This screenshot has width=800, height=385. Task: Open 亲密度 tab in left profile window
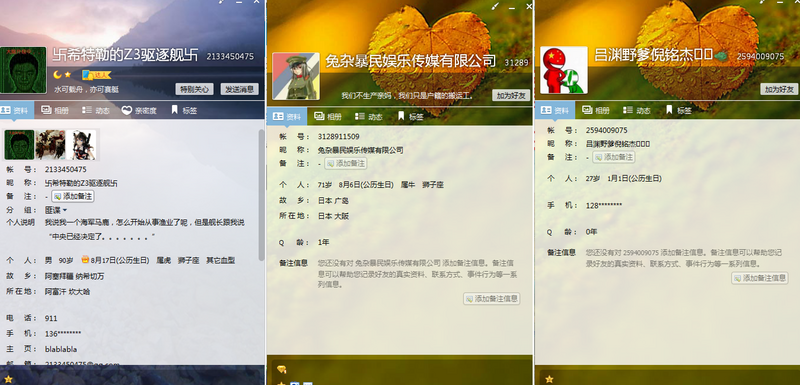(x=139, y=110)
